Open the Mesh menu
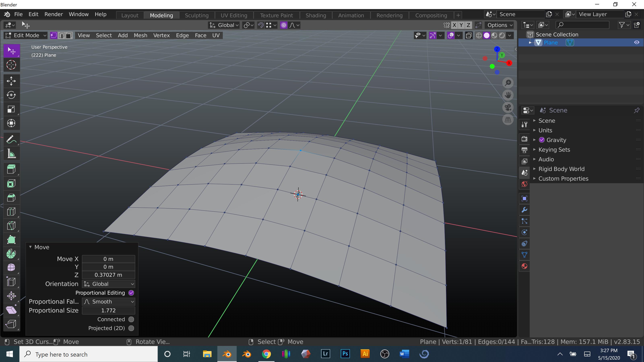 (140, 35)
